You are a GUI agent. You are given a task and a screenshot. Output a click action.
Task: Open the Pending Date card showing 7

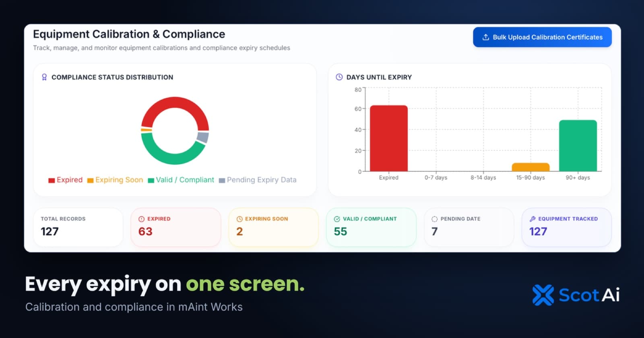click(469, 227)
